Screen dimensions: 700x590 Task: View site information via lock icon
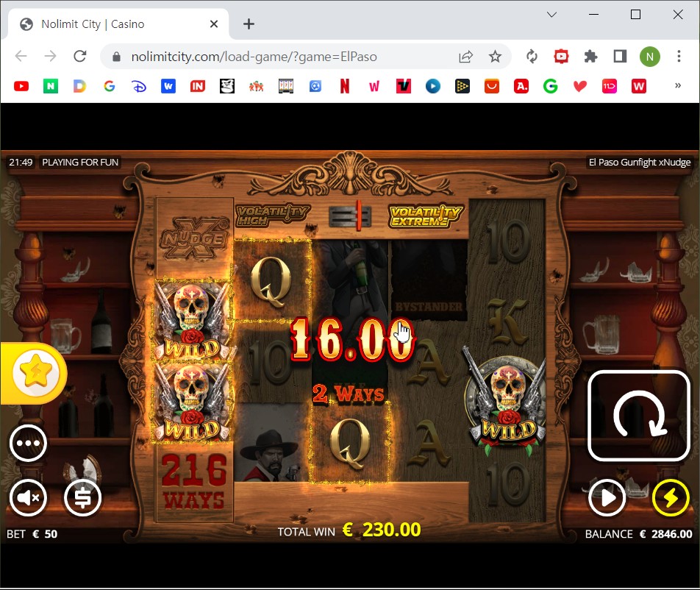(x=116, y=57)
